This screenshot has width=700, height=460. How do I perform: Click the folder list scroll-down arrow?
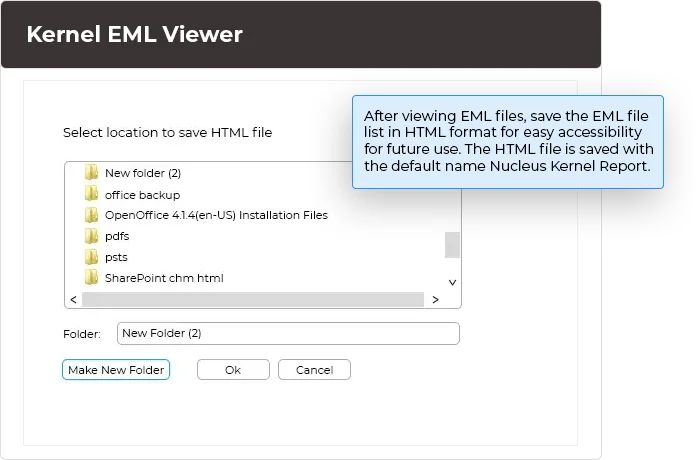(x=452, y=282)
